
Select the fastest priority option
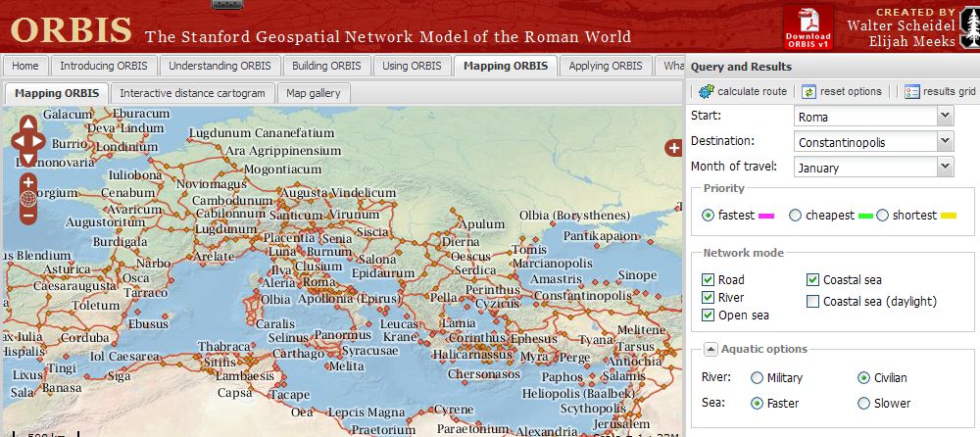[708, 215]
